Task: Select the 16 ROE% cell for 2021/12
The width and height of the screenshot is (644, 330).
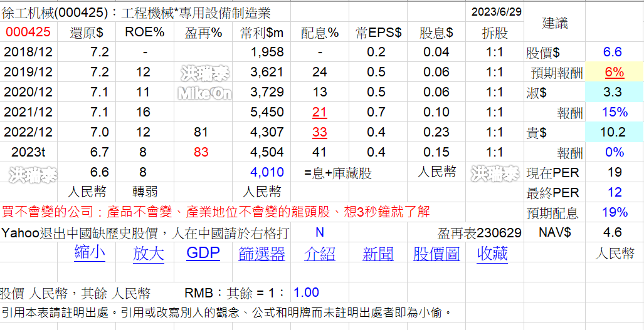Action: point(142,112)
